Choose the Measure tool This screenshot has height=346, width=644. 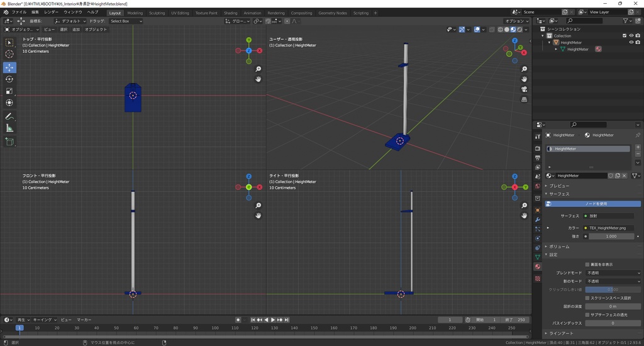[9, 128]
